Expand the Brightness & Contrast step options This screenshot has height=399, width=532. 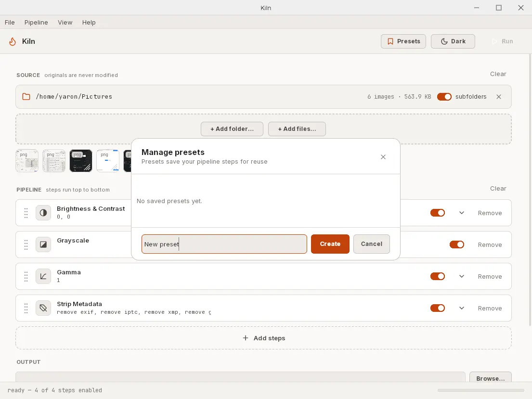pyautogui.click(x=461, y=213)
